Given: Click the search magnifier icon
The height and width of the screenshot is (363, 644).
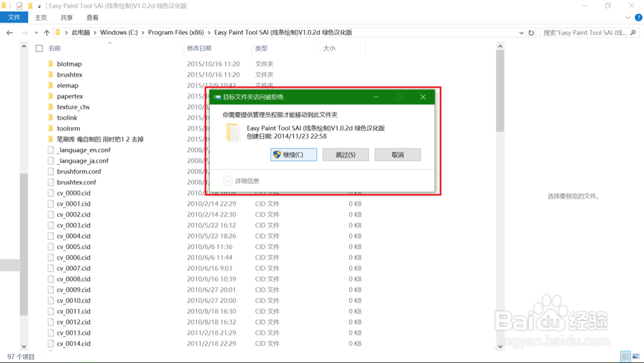Looking at the screenshot, I should [x=633, y=32].
